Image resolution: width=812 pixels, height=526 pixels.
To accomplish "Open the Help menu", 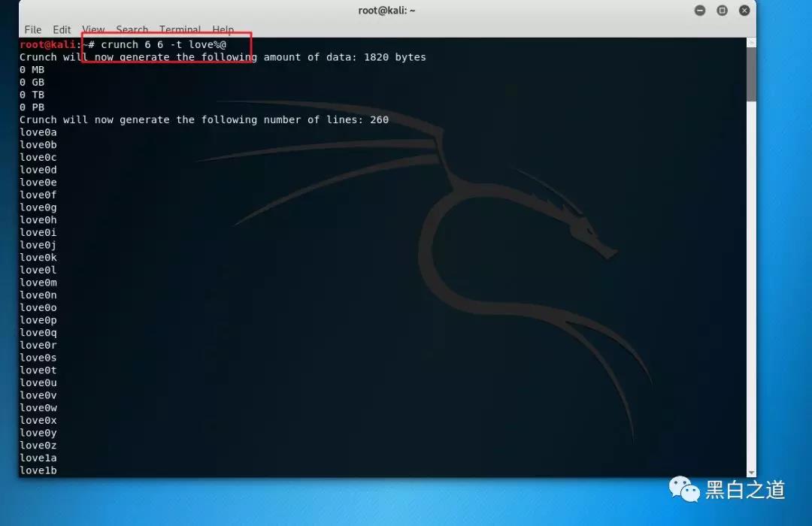I will pyautogui.click(x=223, y=30).
